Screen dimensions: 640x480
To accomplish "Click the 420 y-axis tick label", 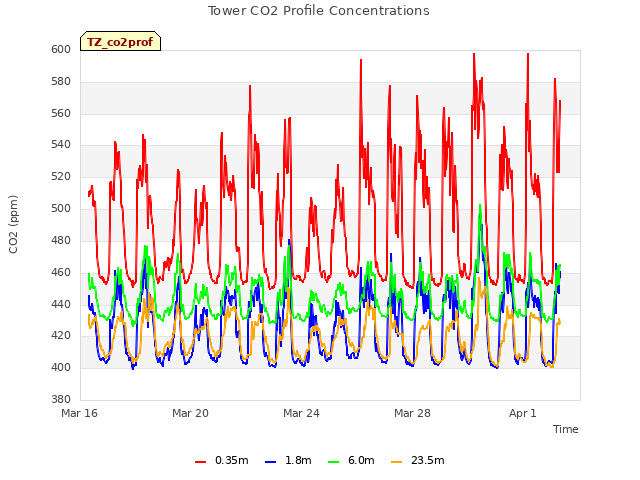I will coord(61,336).
